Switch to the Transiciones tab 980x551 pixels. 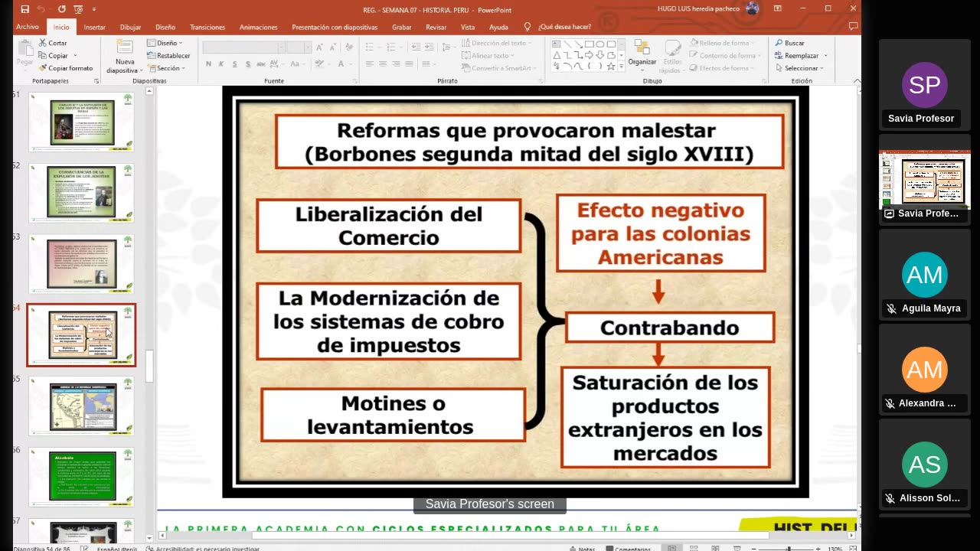pyautogui.click(x=207, y=27)
